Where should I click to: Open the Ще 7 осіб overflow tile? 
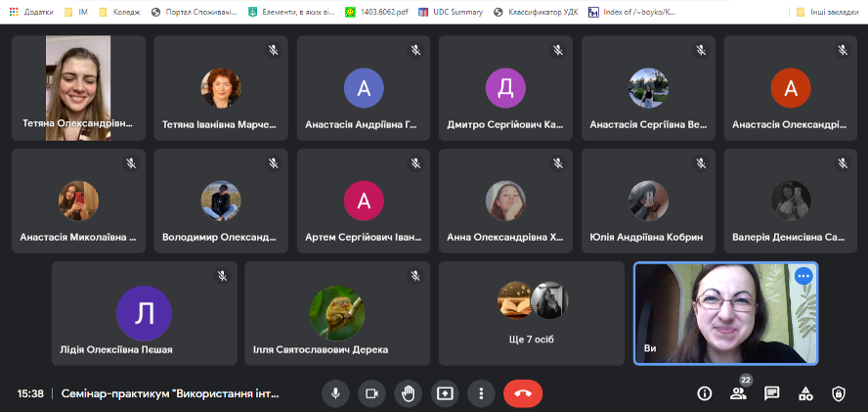[532, 314]
